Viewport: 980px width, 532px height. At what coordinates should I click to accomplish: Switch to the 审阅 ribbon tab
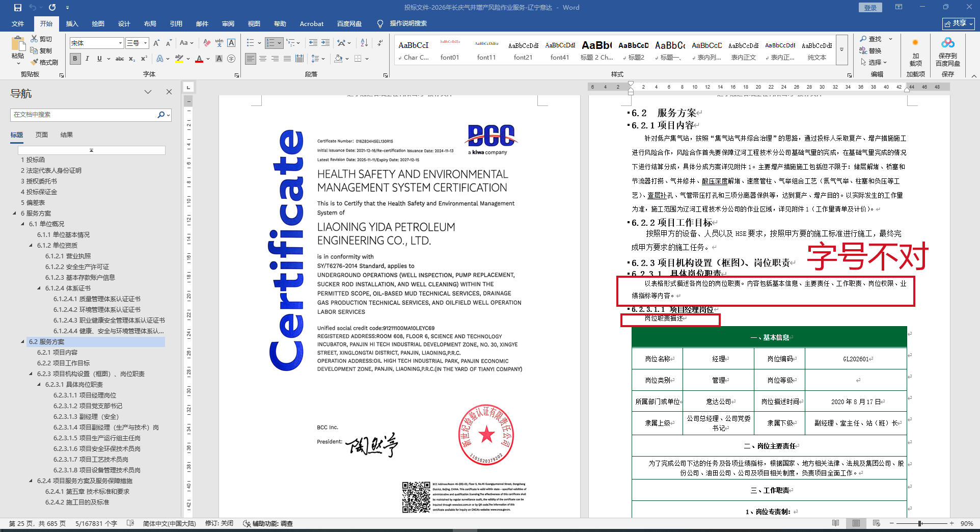(228, 23)
